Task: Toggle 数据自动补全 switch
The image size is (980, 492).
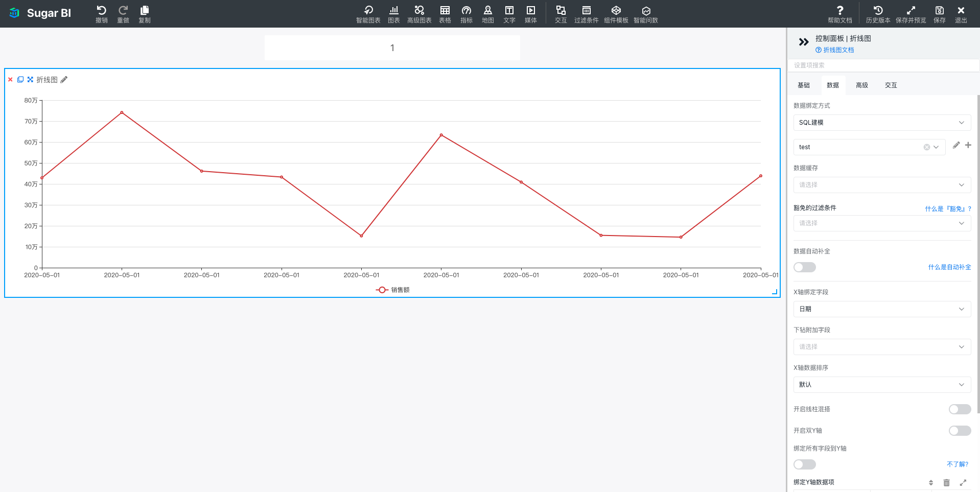Action: (805, 267)
